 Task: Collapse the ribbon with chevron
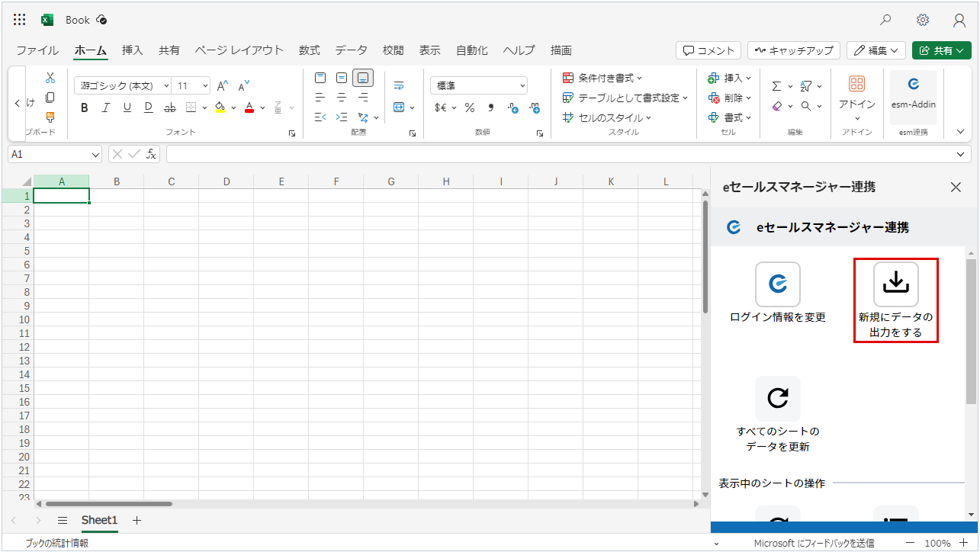960,131
